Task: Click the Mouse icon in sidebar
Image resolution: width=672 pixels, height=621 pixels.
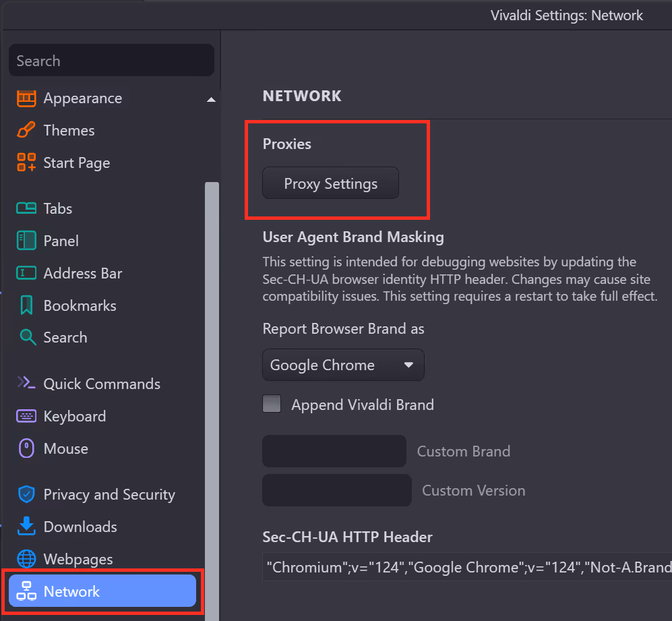Action: point(26,448)
